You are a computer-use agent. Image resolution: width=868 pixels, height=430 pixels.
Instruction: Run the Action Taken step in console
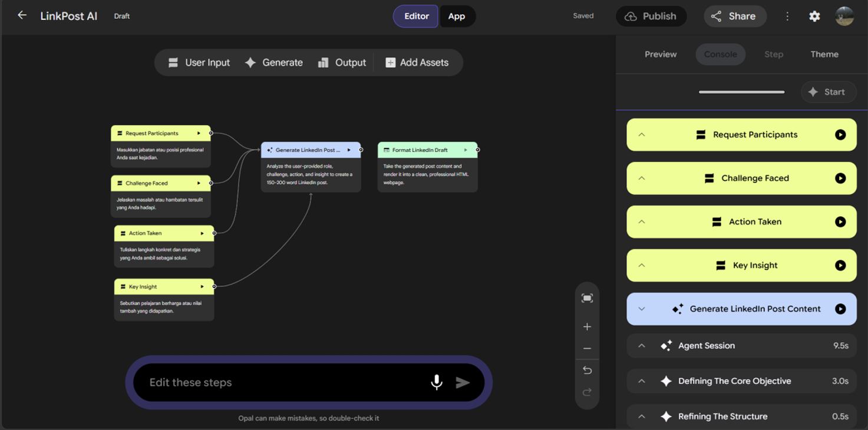pyautogui.click(x=840, y=222)
